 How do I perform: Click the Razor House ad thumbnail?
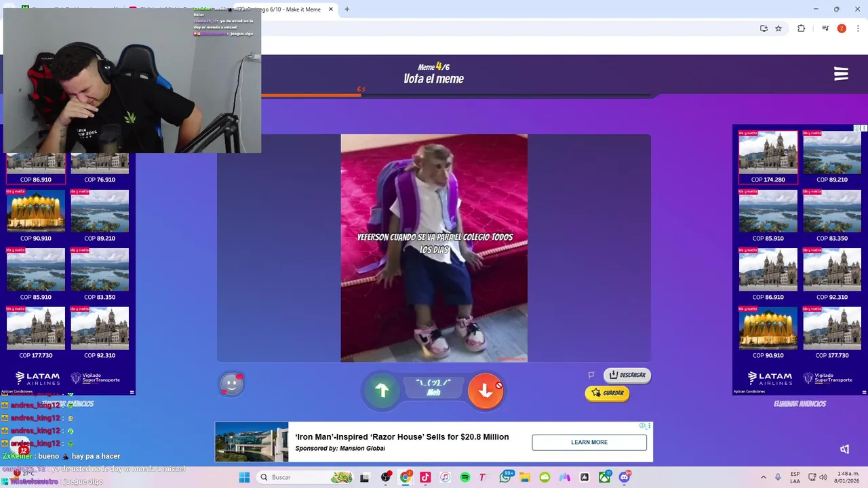(252, 442)
